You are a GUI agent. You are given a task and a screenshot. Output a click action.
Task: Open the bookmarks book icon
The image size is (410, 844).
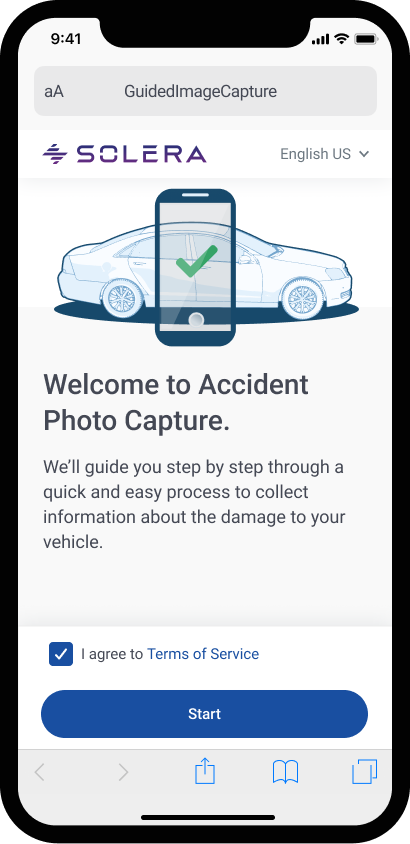pyautogui.click(x=285, y=772)
